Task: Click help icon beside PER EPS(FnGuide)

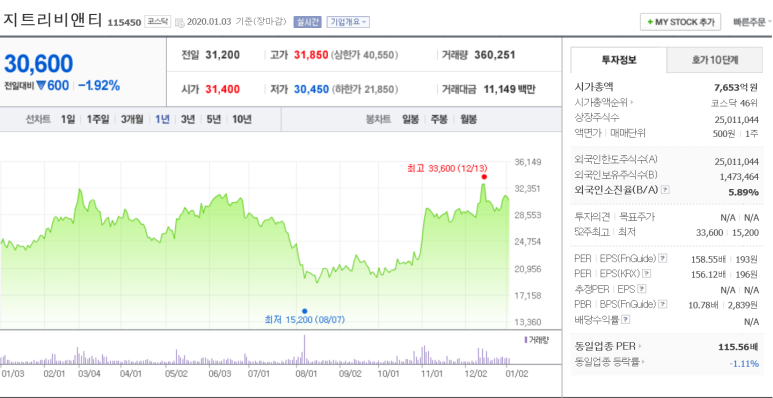Action: (x=663, y=258)
